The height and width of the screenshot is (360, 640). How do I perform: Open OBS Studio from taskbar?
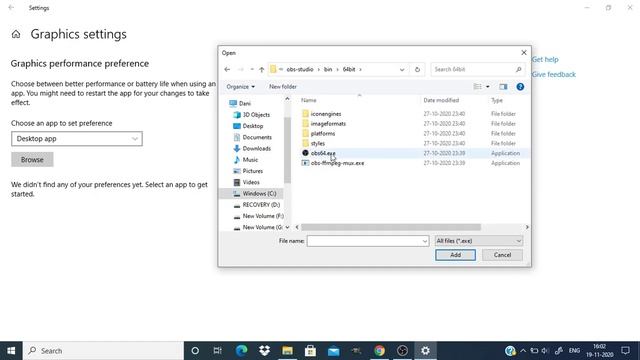(402, 351)
